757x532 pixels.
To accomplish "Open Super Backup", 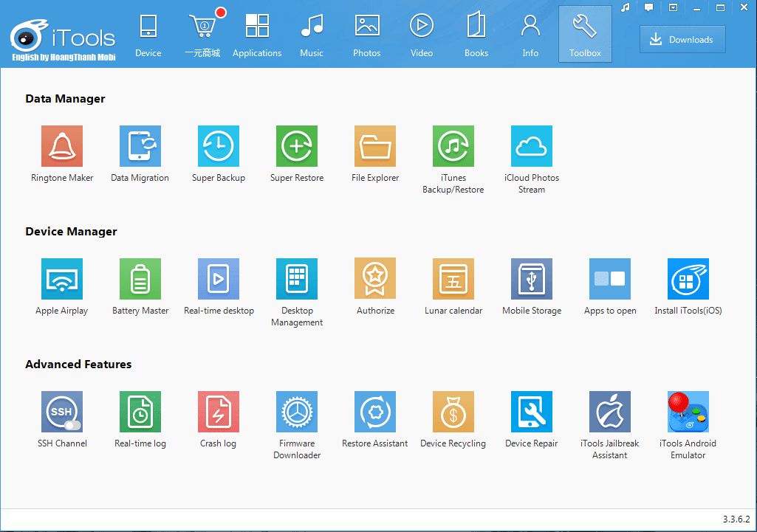I will 218,146.
